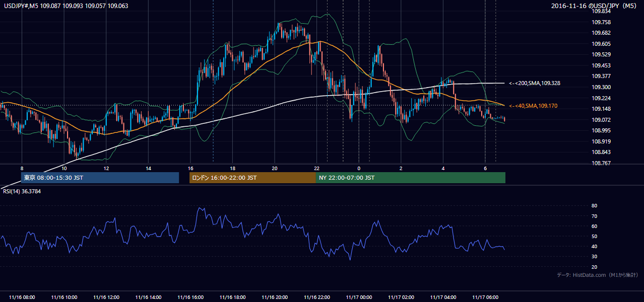Click hour marker 8 under price chart
Viewport: 644px width, 302px height.
22,168
